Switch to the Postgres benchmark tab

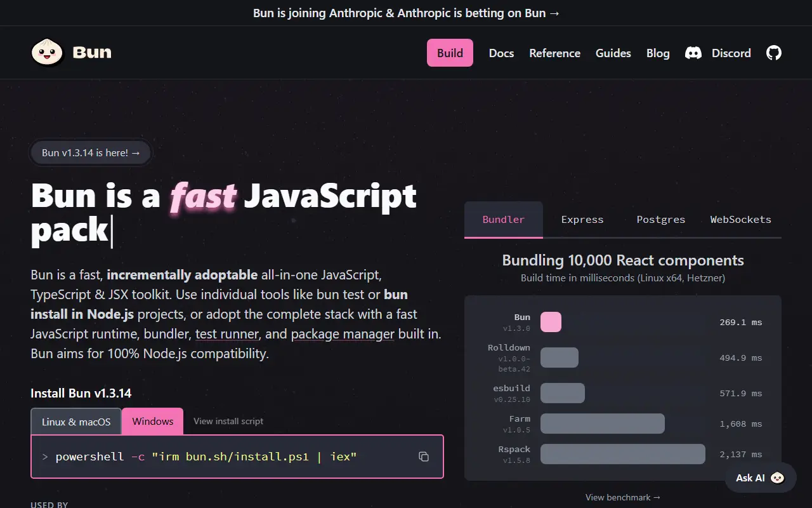pyautogui.click(x=661, y=220)
